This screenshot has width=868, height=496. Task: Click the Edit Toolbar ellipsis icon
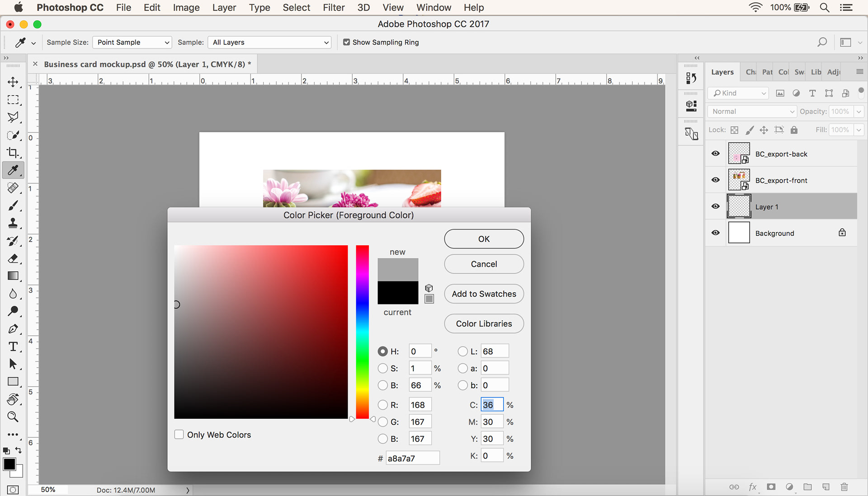(x=13, y=435)
